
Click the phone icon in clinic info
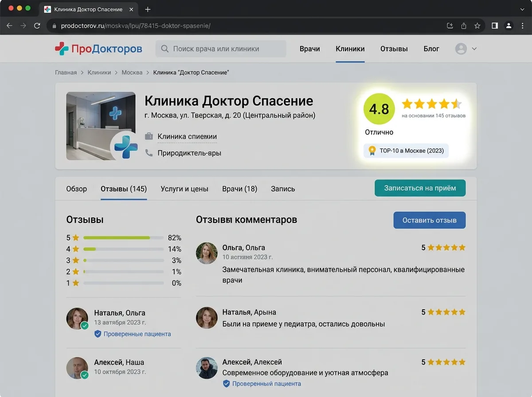[149, 153]
